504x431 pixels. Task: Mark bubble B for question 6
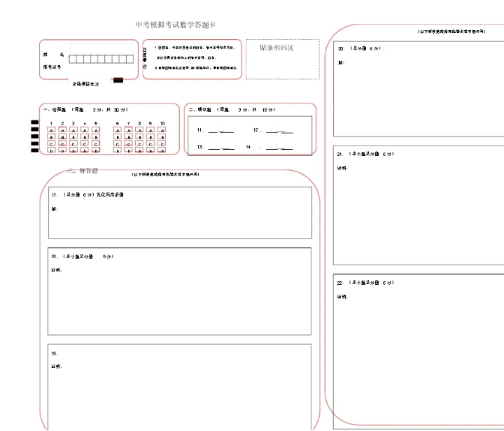click(118, 137)
